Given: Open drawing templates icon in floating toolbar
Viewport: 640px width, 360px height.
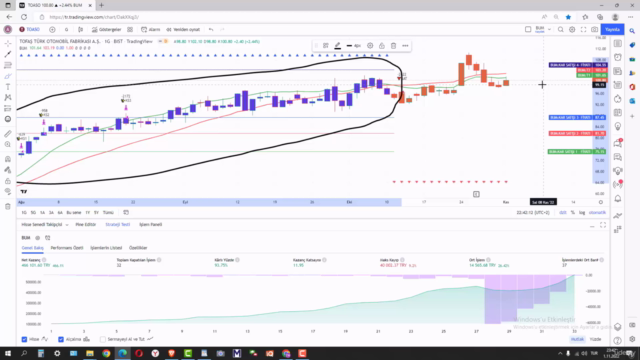Looking at the screenshot, I should click(x=326, y=46).
